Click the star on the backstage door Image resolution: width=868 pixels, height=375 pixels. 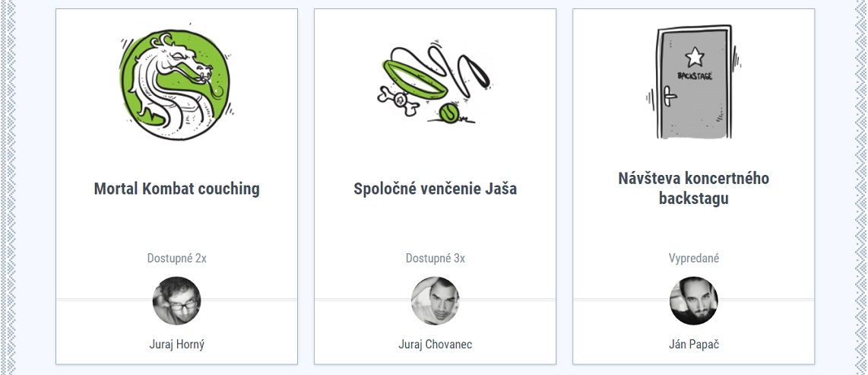(x=694, y=56)
